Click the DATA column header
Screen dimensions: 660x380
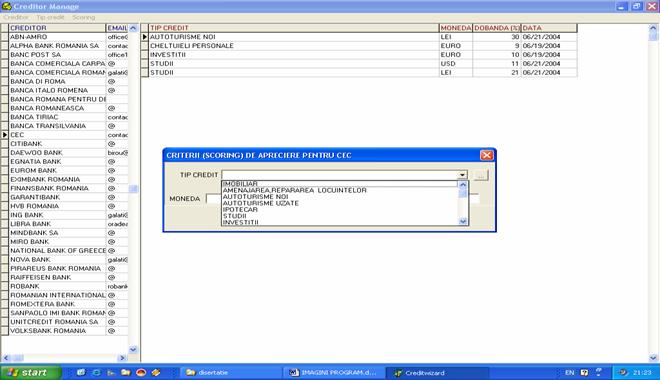(549, 28)
